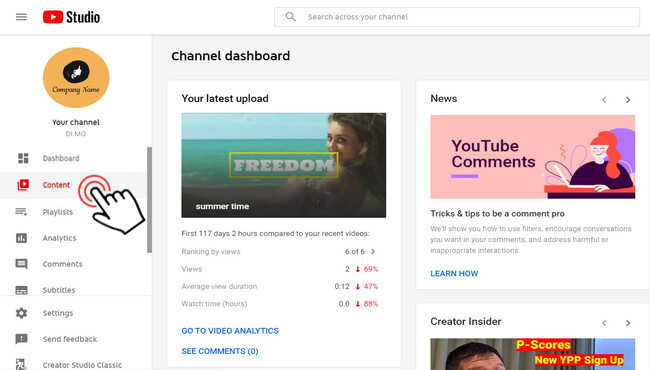Show next Creator Insider card
This screenshot has height=370, width=650.
[x=628, y=323]
